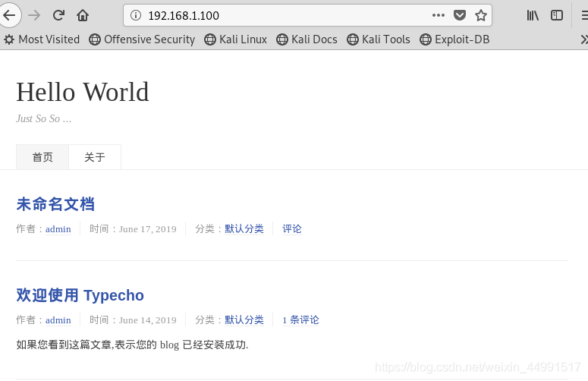View site information icon in address bar
The image size is (588, 381).
point(136,15)
